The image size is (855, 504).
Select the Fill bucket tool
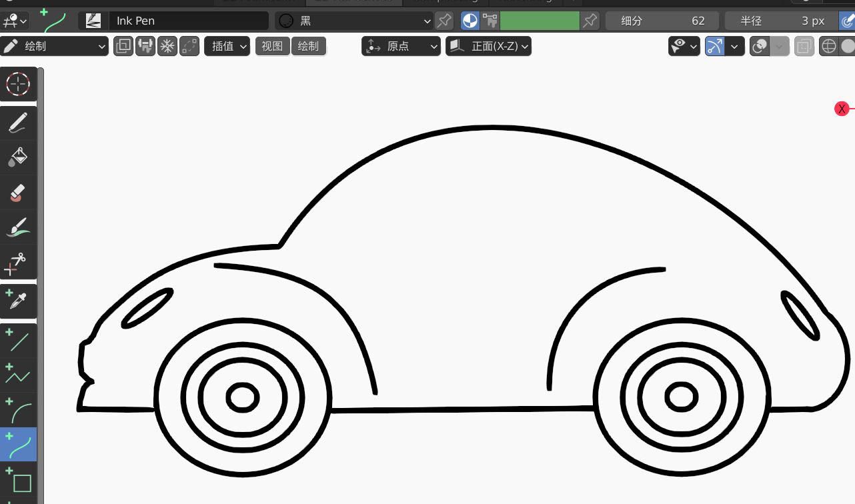[x=18, y=157]
